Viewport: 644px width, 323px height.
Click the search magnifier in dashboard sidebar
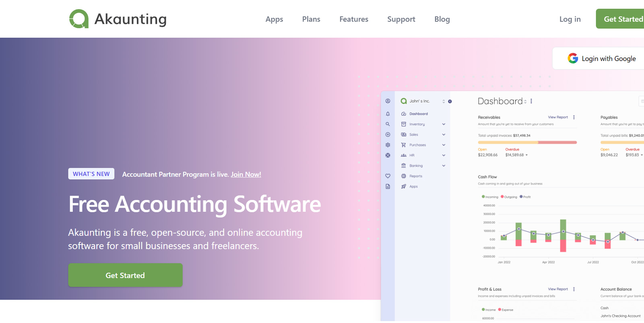click(388, 124)
